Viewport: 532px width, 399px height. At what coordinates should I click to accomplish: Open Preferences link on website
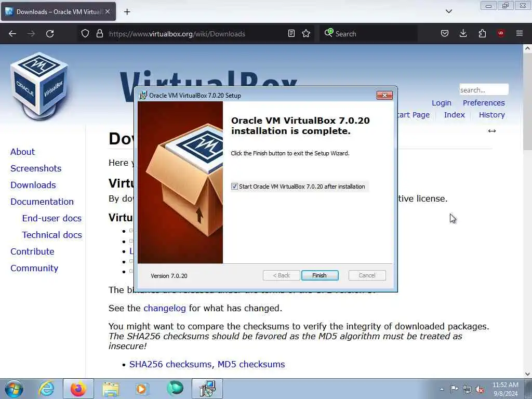coord(484,103)
